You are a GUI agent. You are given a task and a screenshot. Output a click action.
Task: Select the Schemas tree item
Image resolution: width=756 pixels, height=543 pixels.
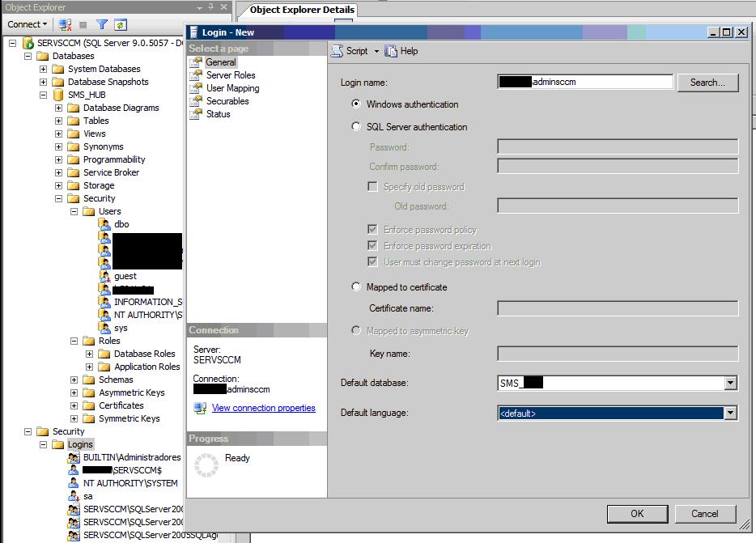coord(116,380)
